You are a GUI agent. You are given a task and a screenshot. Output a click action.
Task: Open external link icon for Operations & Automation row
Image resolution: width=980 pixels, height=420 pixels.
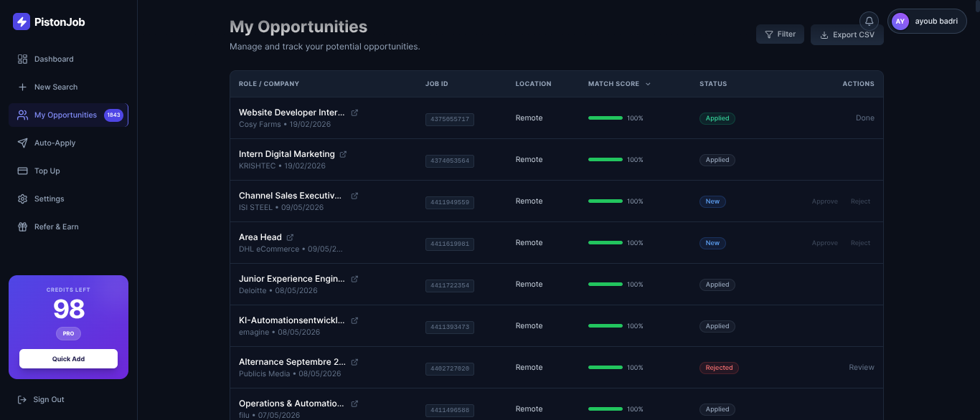click(354, 404)
